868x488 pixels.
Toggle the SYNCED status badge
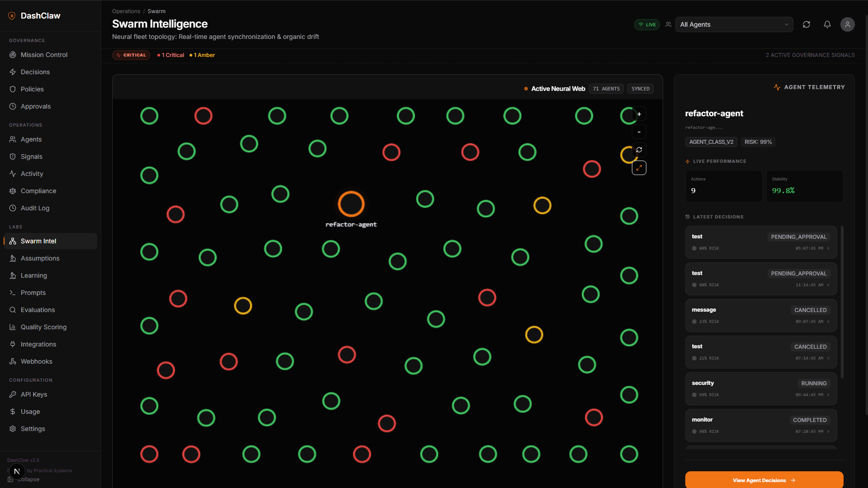[640, 89]
